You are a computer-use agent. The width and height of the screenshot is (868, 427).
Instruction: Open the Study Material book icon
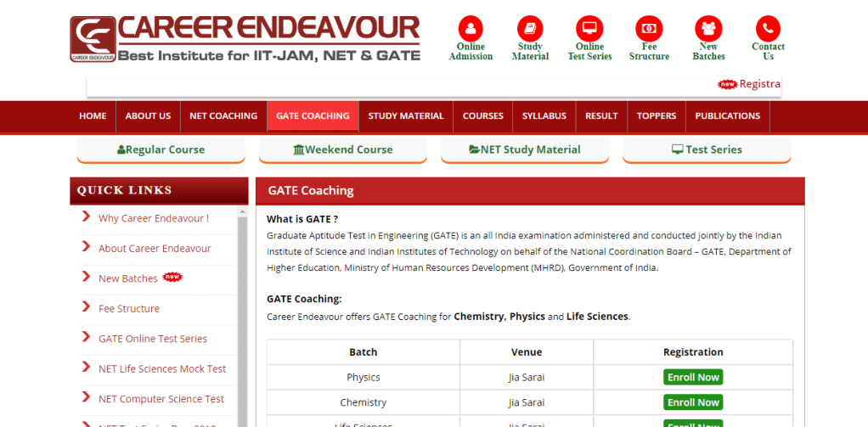tap(530, 28)
